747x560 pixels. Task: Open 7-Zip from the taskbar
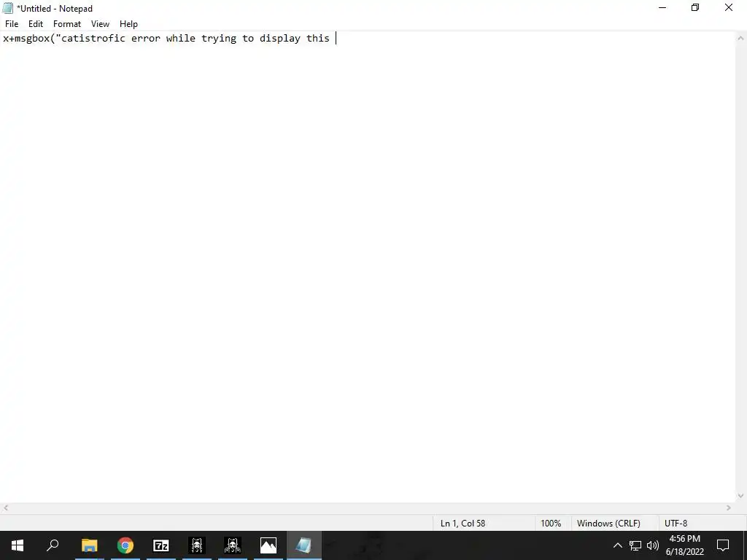(161, 545)
